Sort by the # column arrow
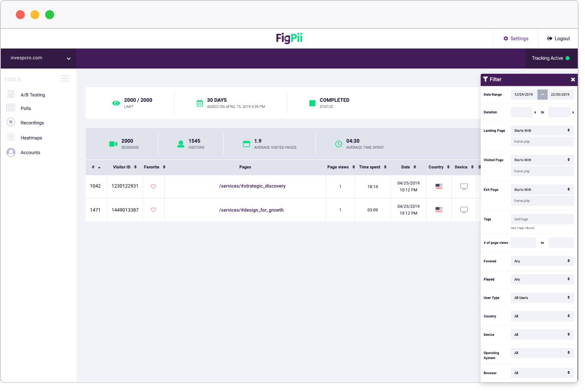The height and width of the screenshot is (392, 585). pos(99,168)
